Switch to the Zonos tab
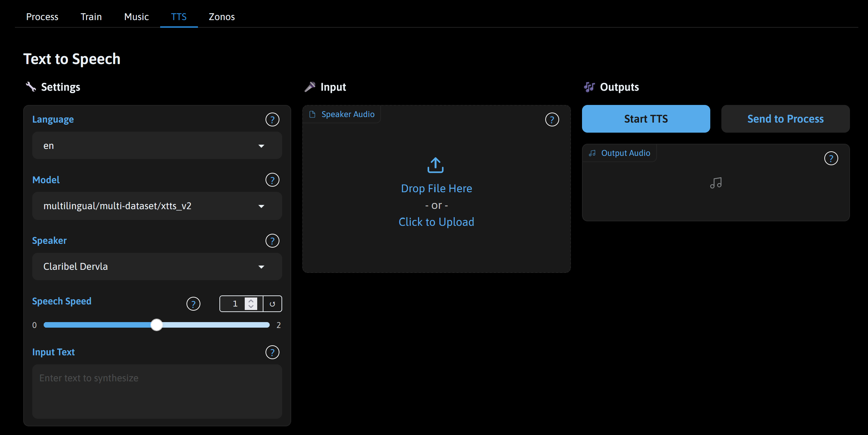 (222, 17)
